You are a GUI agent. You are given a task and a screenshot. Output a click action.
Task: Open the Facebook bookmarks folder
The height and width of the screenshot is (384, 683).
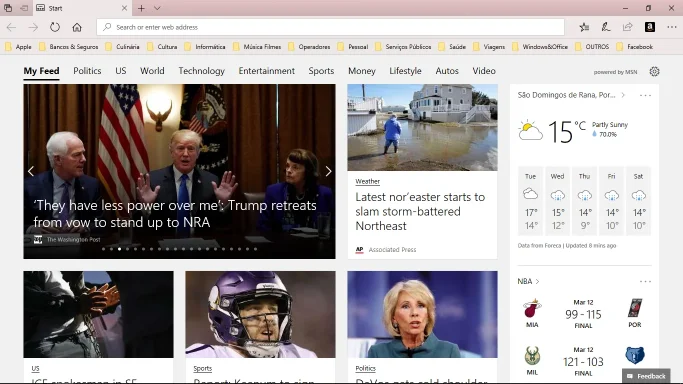635,47
